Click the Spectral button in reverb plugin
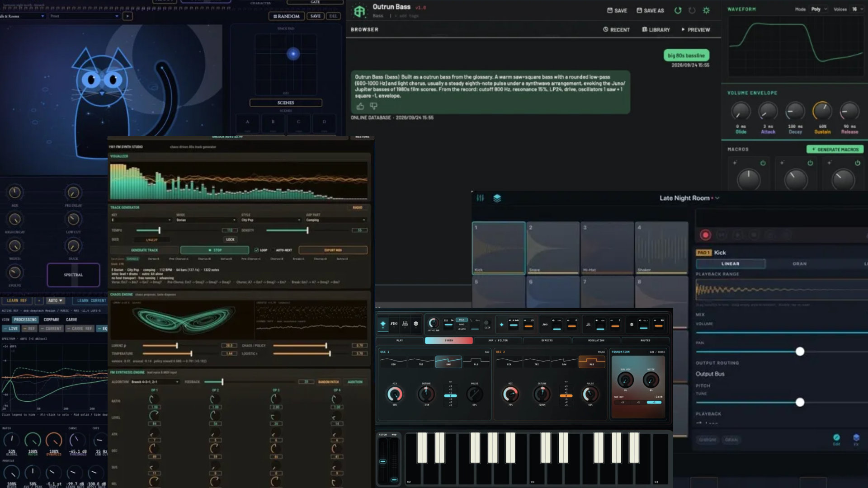868x488 pixels. tap(73, 275)
